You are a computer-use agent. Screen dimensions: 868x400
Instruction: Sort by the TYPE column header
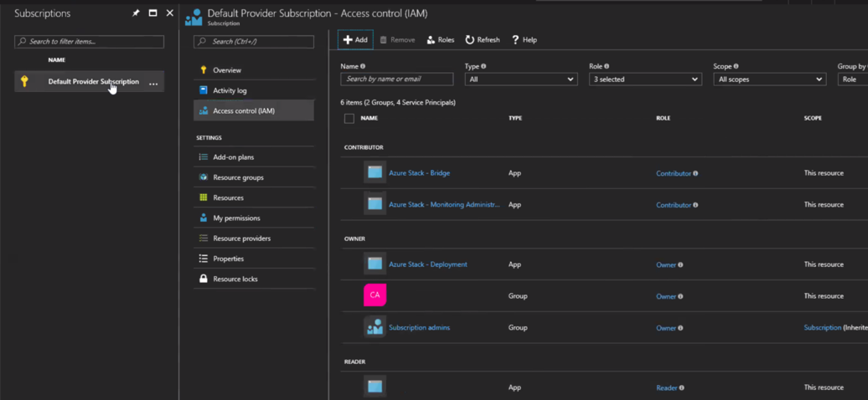[x=514, y=118]
